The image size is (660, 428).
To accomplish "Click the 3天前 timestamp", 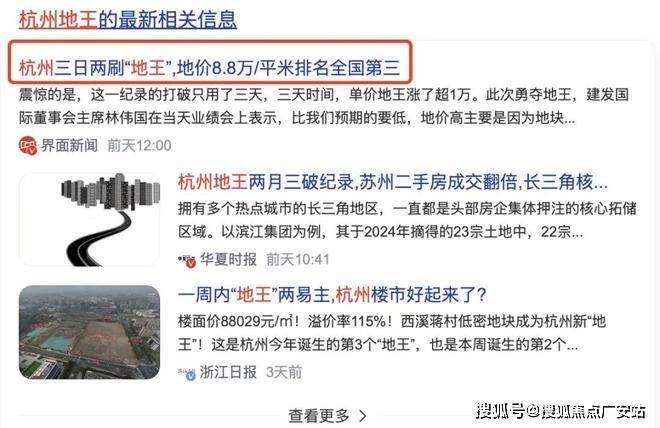I will (284, 372).
